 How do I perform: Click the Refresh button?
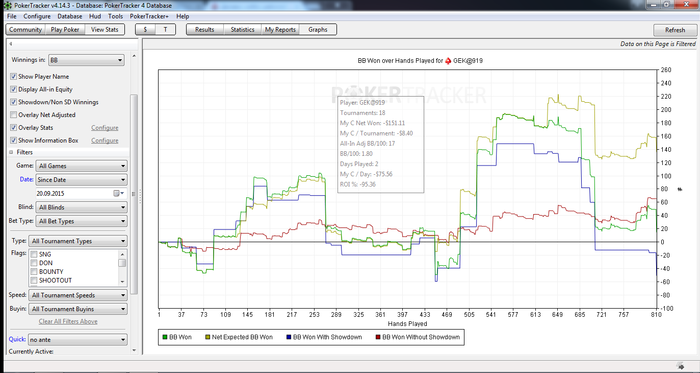675,30
